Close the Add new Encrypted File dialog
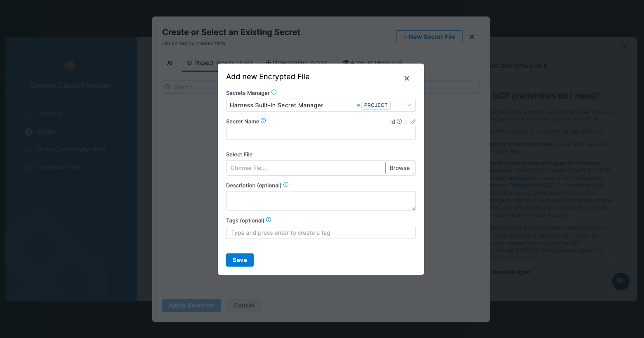The image size is (644, 338). (x=406, y=78)
